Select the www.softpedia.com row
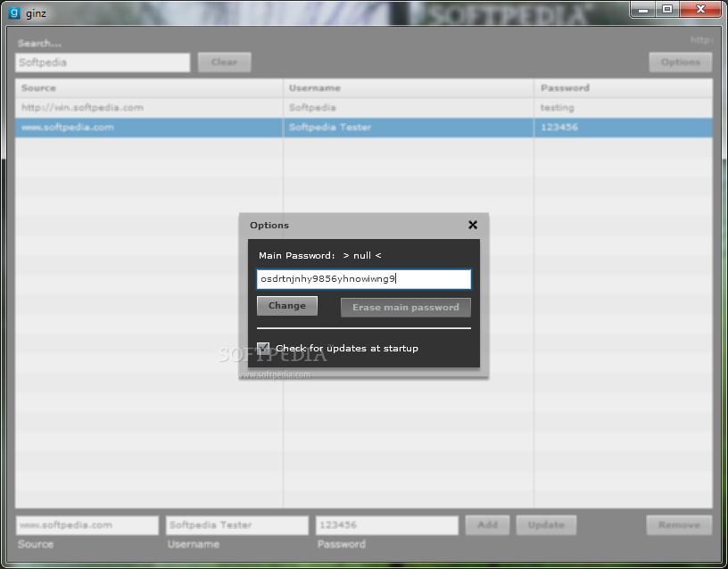Image resolution: width=728 pixels, height=569 pixels. pyautogui.click(x=363, y=128)
